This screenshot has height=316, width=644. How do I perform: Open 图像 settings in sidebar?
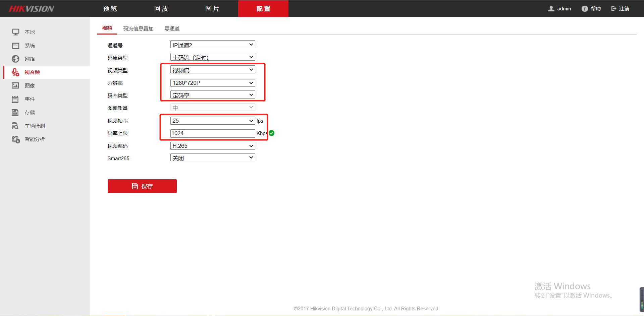click(x=30, y=86)
